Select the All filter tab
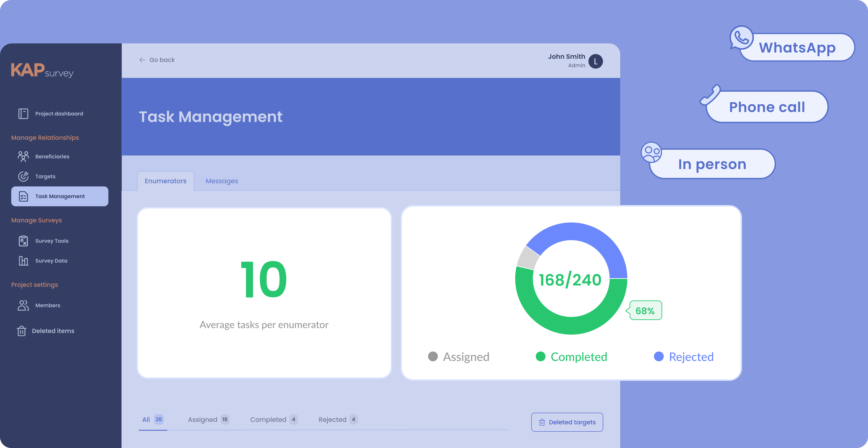 (x=153, y=419)
